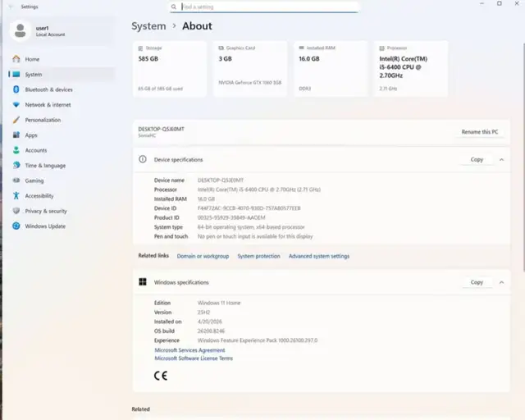The image size is (525, 420).
Task: Open Bluetooth & devices icon
Action: click(16, 89)
